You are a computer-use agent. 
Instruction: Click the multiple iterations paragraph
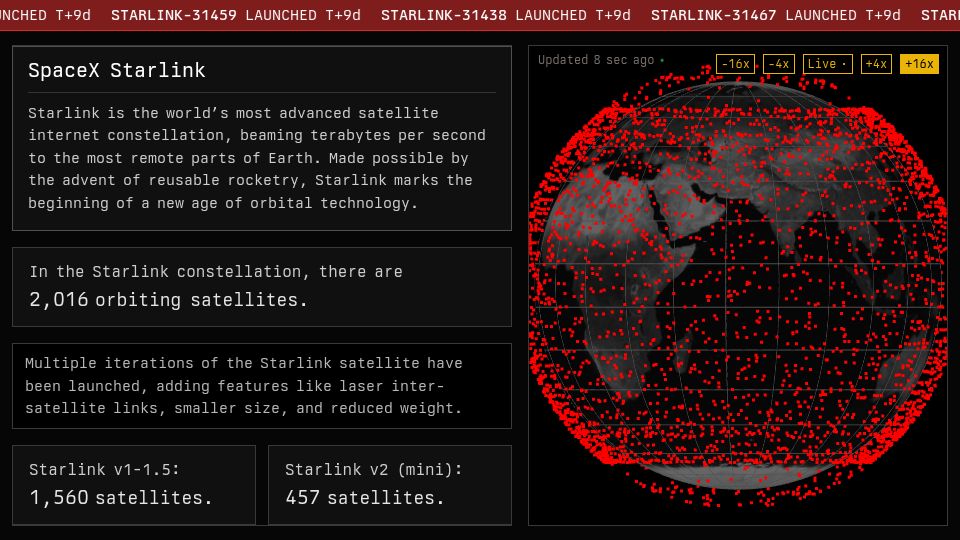[x=244, y=386]
